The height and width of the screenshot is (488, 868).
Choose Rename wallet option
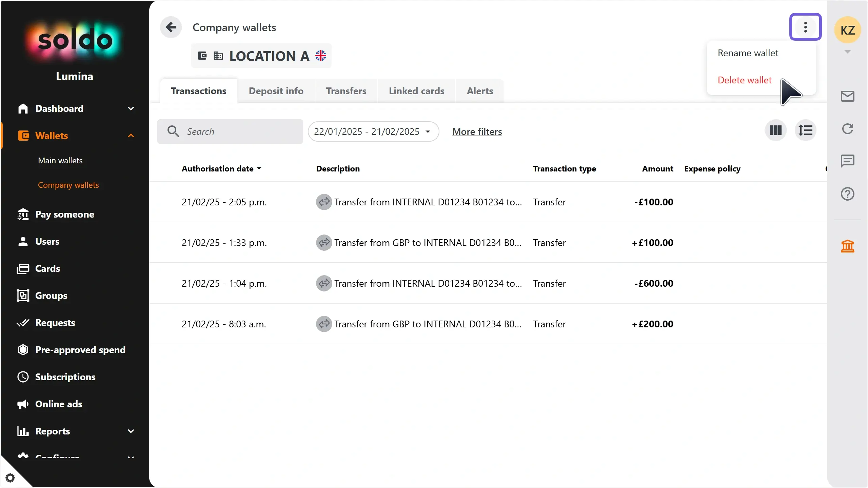tap(748, 53)
